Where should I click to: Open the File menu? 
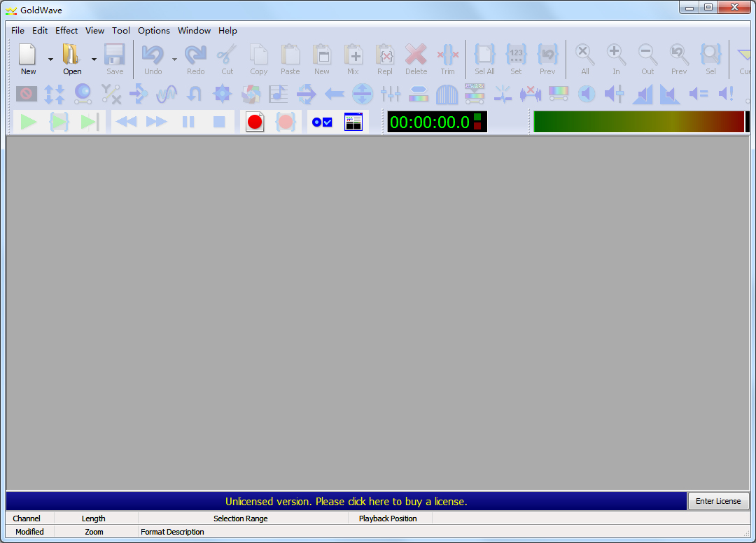pos(17,30)
